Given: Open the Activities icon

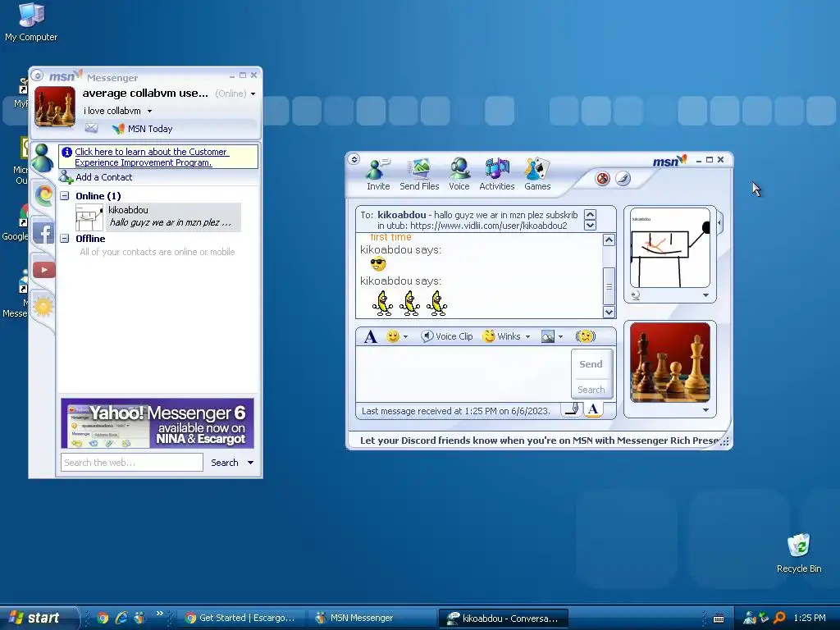Looking at the screenshot, I should click(x=496, y=174).
